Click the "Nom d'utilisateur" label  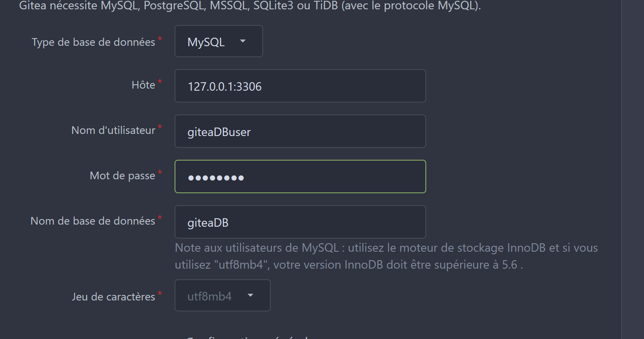[113, 131]
